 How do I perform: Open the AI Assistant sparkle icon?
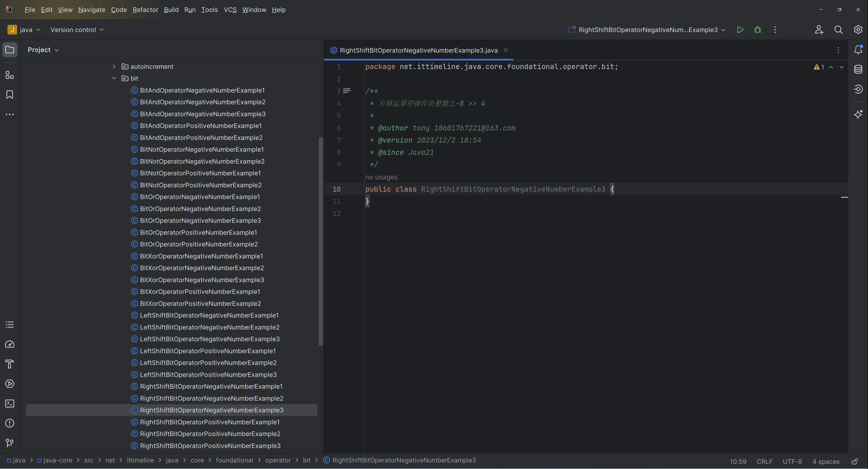[858, 114]
